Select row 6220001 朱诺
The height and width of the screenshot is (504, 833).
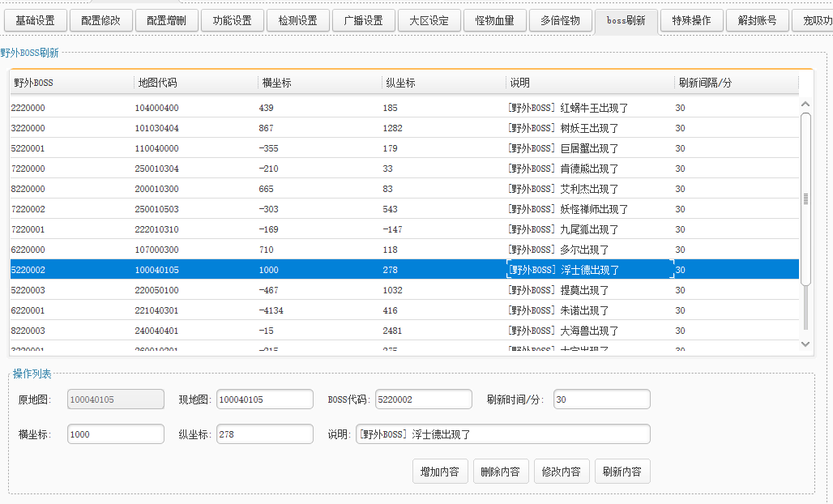404,310
